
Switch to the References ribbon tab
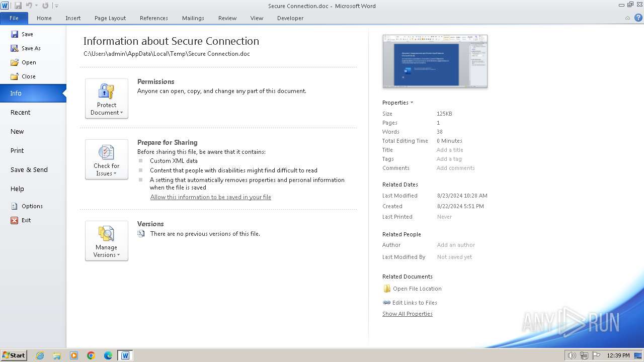[154, 18]
